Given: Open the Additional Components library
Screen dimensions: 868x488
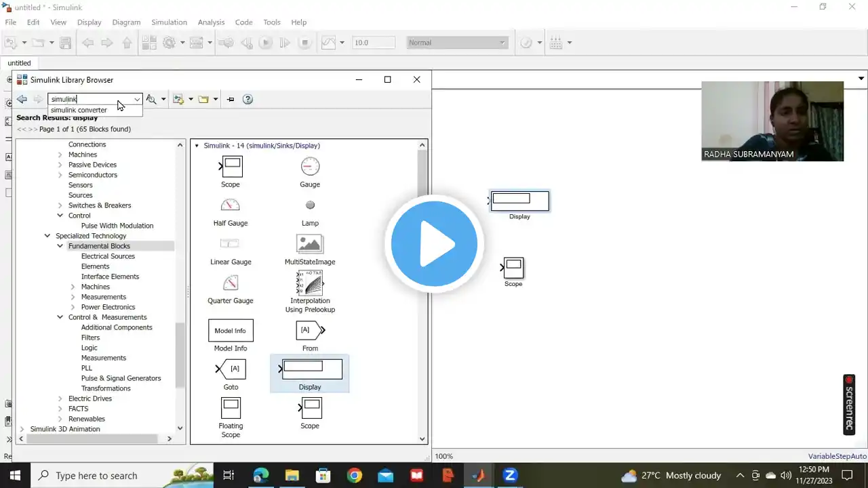Looking at the screenshot, I should click(x=117, y=327).
